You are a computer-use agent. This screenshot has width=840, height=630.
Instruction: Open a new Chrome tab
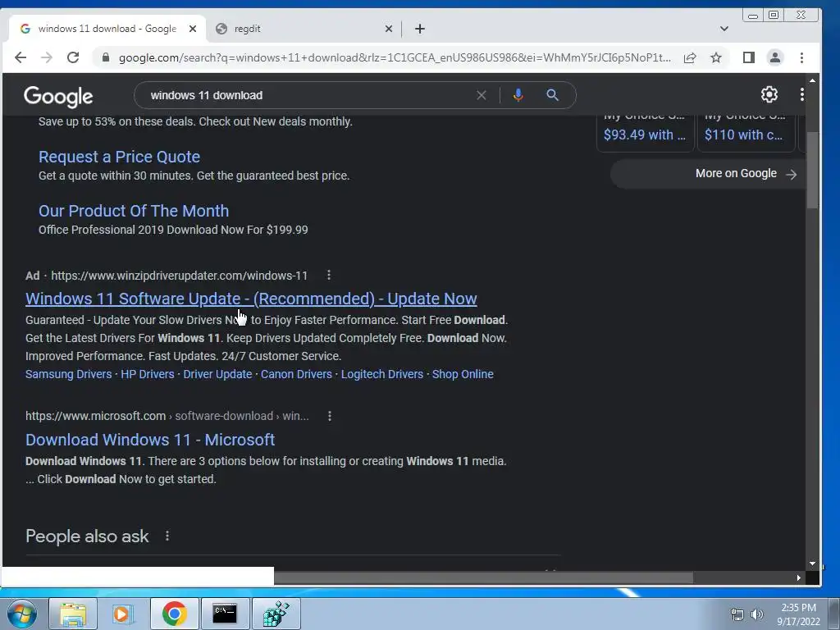pos(420,29)
